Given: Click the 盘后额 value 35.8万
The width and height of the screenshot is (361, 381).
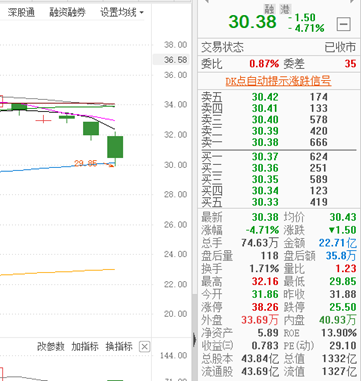Looking at the screenshot, I should coord(341,256).
